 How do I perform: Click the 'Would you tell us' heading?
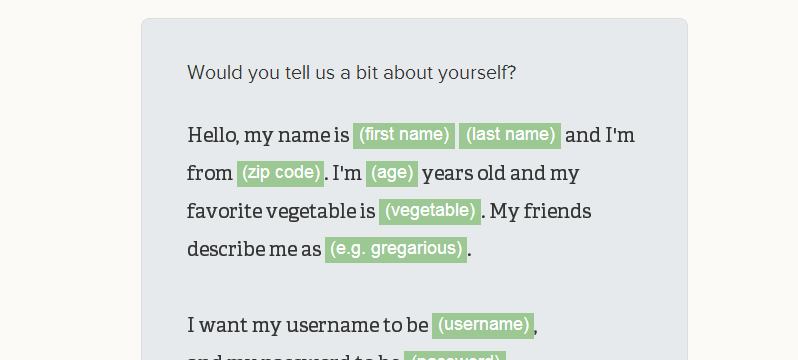point(352,73)
